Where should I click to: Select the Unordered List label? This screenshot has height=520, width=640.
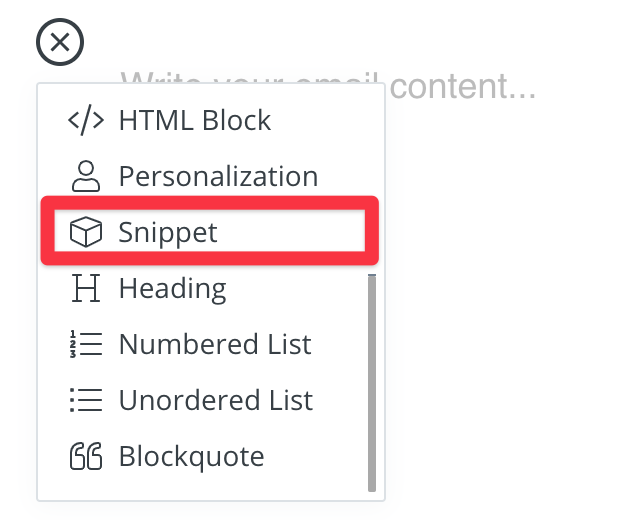pos(215,401)
